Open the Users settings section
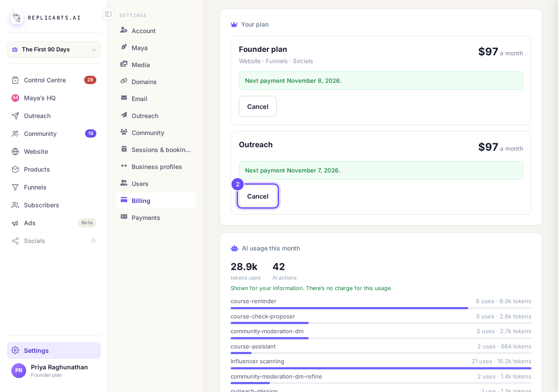This screenshot has width=558, height=392. pyautogui.click(x=156, y=183)
